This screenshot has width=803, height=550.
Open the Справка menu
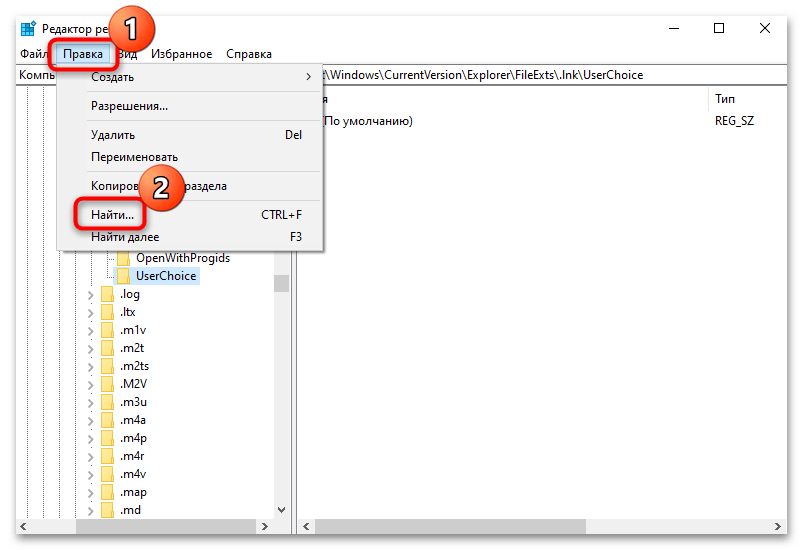(x=248, y=54)
